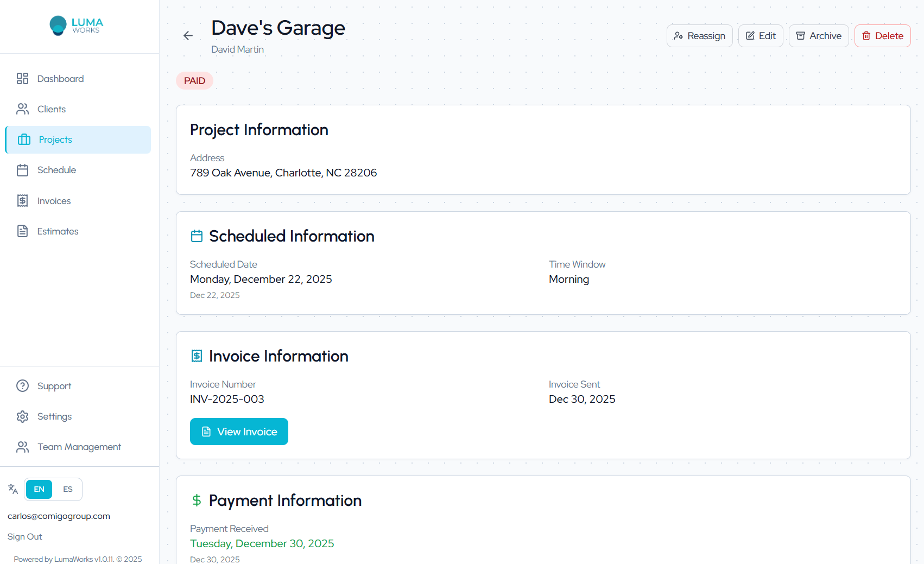This screenshot has height=564, width=924.
Task: Open the Delete action for this project
Action: (882, 35)
